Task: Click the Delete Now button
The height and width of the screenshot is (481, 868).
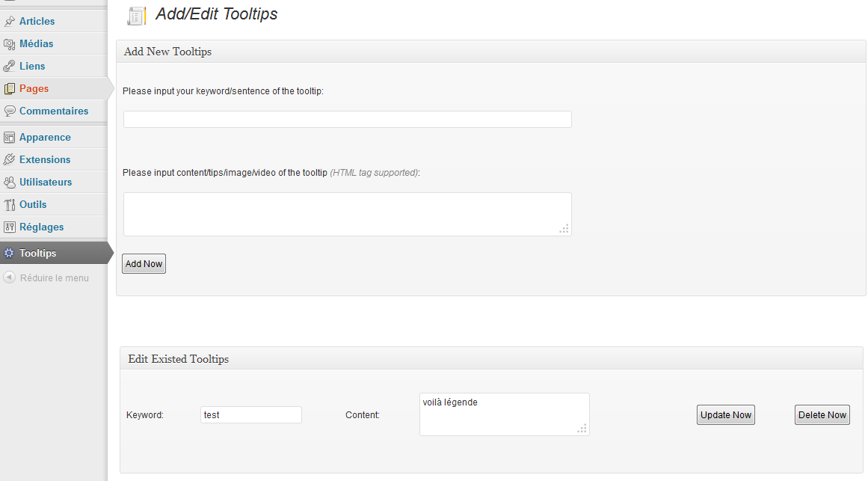Action: (x=822, y=415)
